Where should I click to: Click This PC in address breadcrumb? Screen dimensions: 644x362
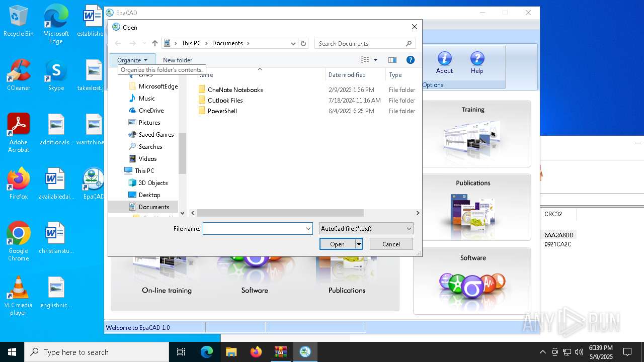tap(191, 43)
